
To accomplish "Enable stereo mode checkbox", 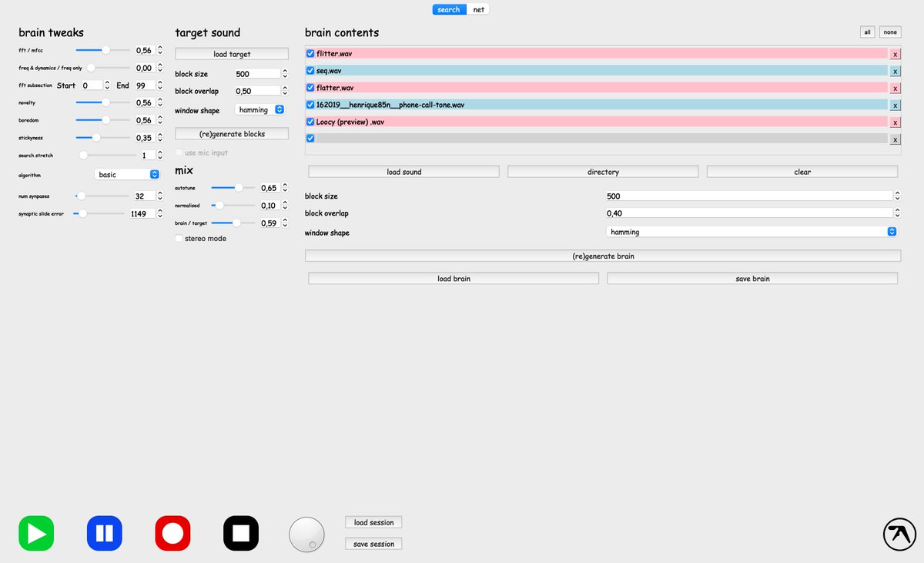I will click(x=179, y=239).
